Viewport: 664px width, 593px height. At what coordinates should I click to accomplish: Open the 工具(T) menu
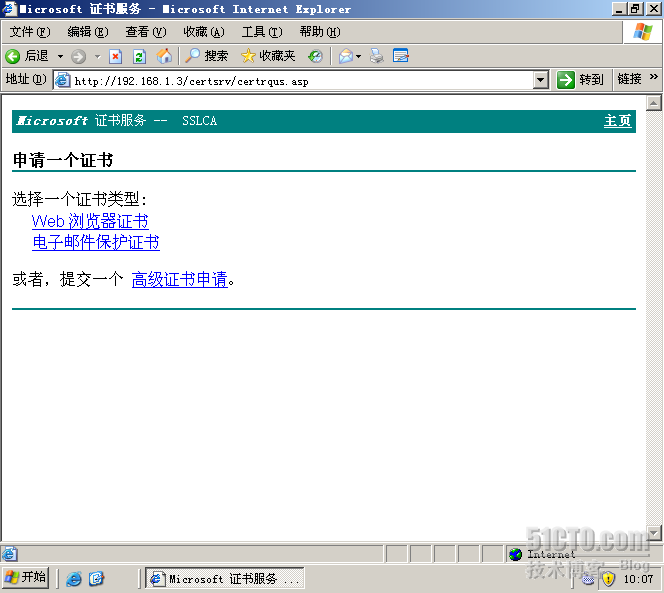[262, 32]
